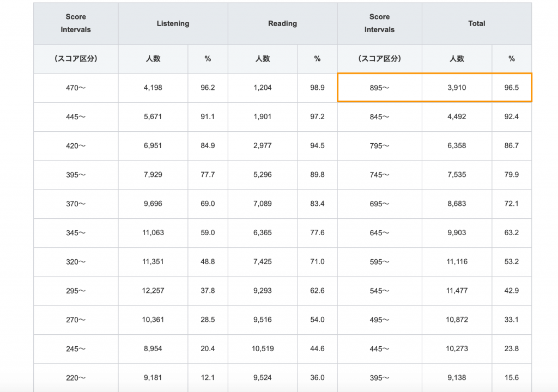Click the 7,089 Reading count cell
The width and height of the screenshot is (558, 392).
262,204
